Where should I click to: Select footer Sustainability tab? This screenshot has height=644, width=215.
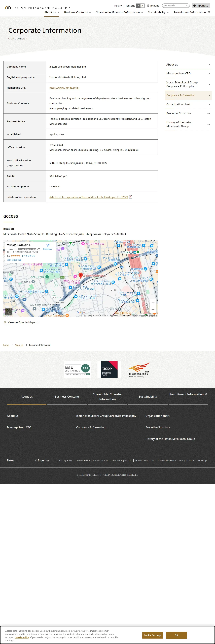pos(148,397)
